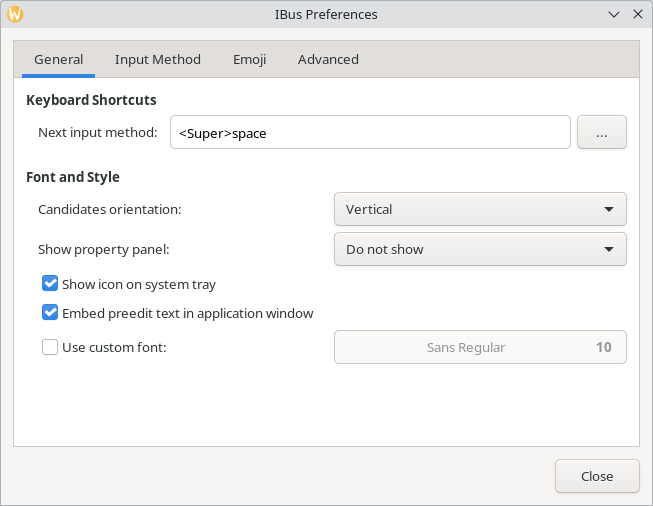
Task: Select the General tab
Action: point(58,59)
